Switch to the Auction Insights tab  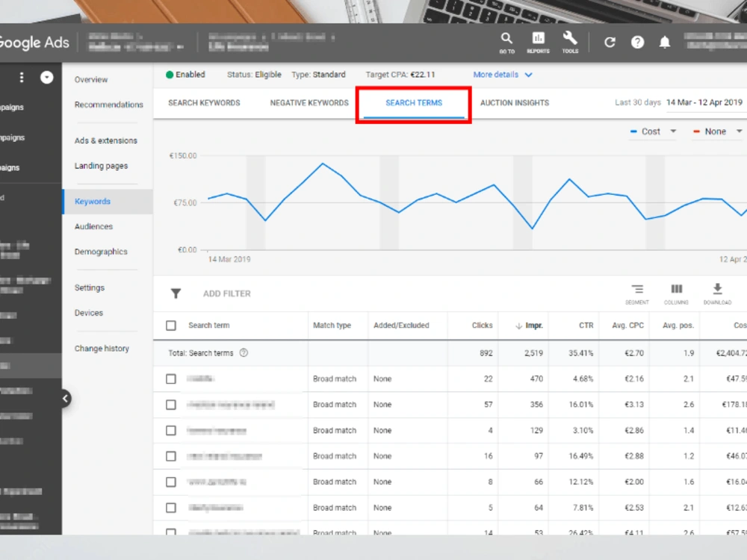click(515, 103)
